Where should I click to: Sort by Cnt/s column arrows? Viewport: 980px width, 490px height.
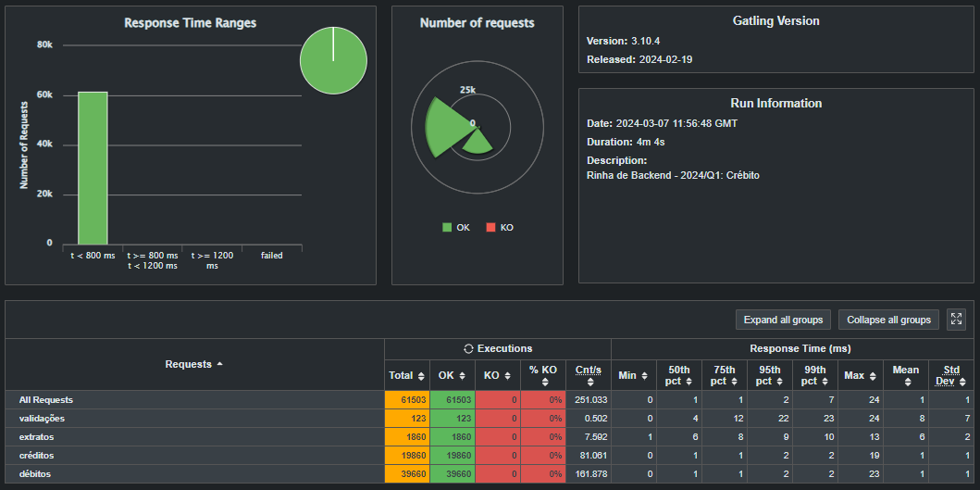pos(590,381)
